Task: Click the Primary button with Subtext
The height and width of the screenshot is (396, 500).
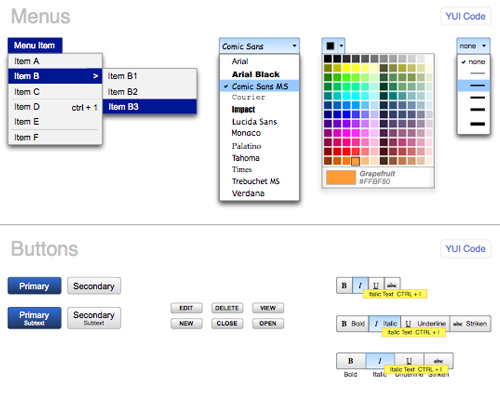Action: click(x=35, y=318)
